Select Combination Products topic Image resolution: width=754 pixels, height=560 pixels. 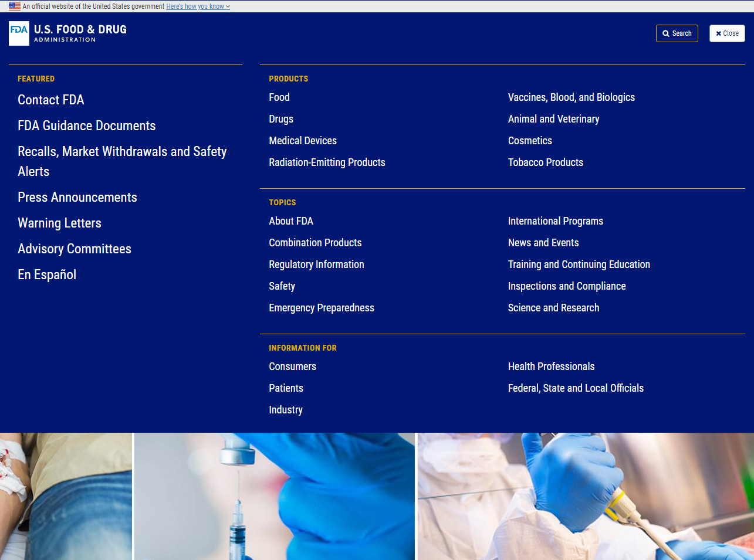tap(315, 243)
